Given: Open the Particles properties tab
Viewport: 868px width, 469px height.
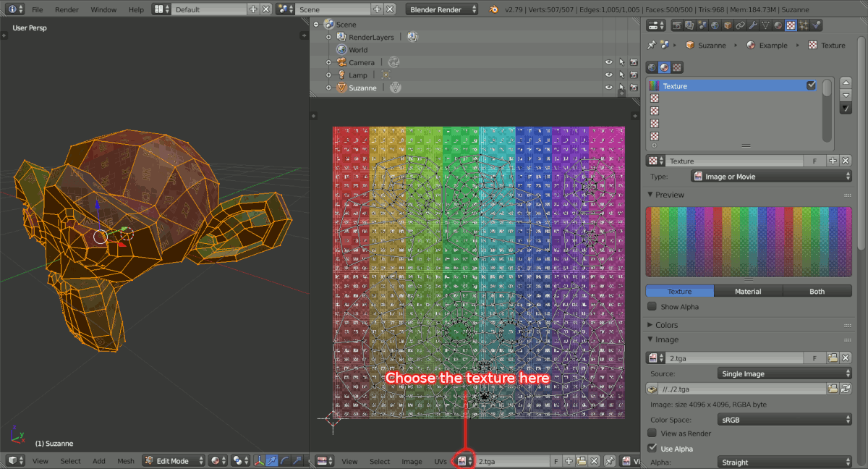Looking at the screenshot, I should tap(803, 25).
